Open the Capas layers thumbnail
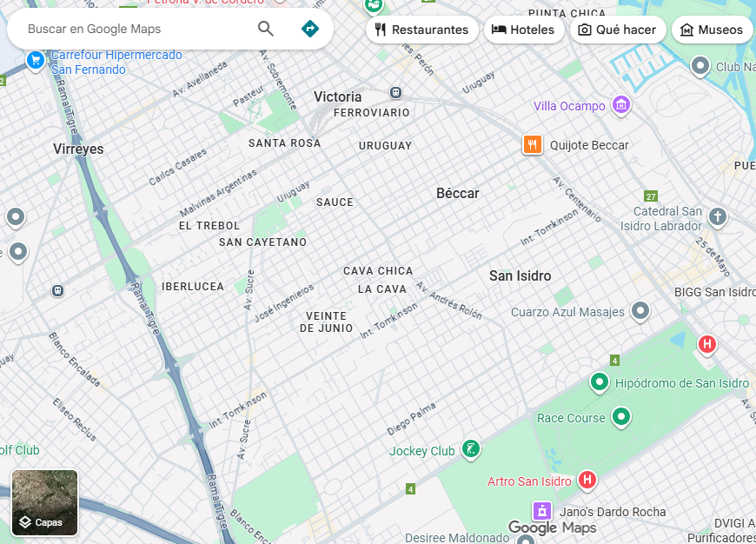This screenshot has width=756, height=544. tap(45, 502)
